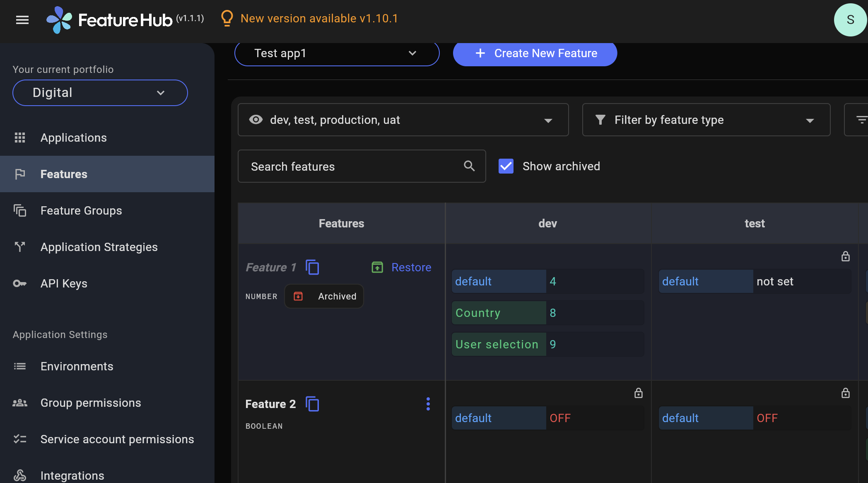This screenshot has width=868, height=483.
Task: Expand the Digital portfolio dropdown
Action: [x=100, y=93]
